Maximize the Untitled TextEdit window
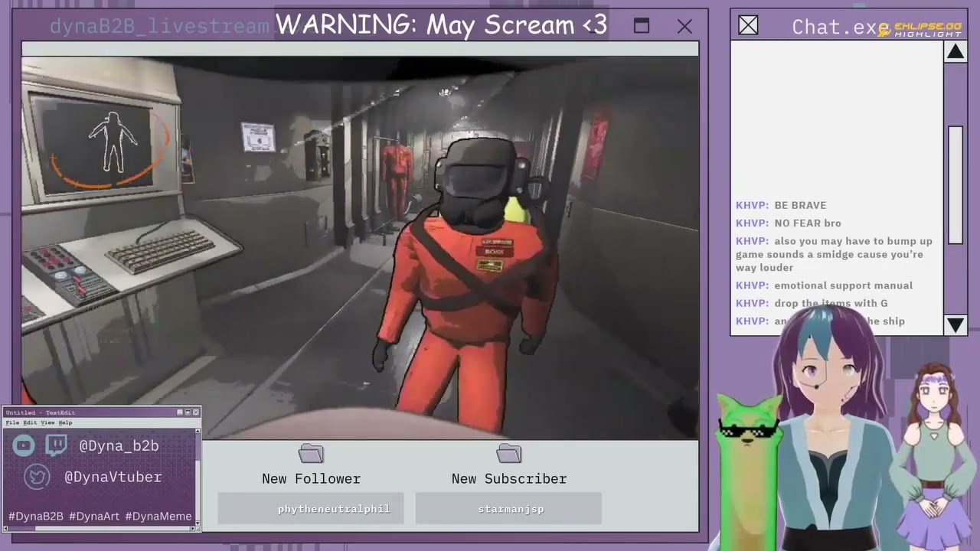This screenshot has height=551, width=980. tap(188, 412)
